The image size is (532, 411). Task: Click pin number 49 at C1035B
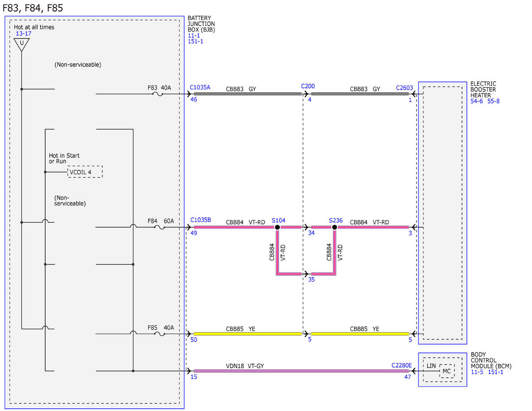click(193, 233)
